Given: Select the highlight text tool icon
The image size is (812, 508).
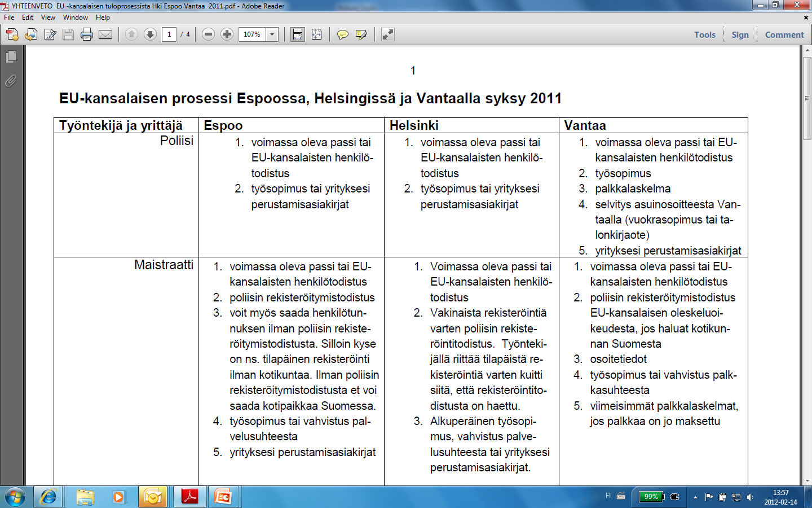Looking at the screenshot, I should coord(361,34).
